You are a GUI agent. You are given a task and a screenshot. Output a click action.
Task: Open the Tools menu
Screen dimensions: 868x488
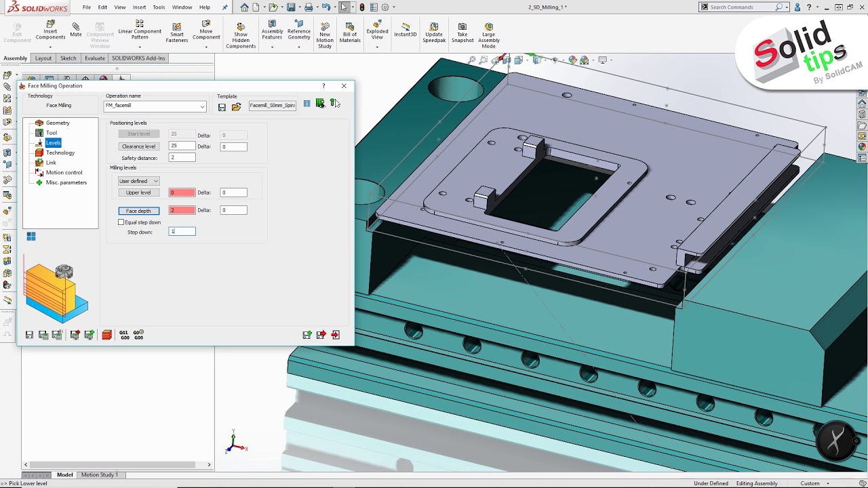159,7
